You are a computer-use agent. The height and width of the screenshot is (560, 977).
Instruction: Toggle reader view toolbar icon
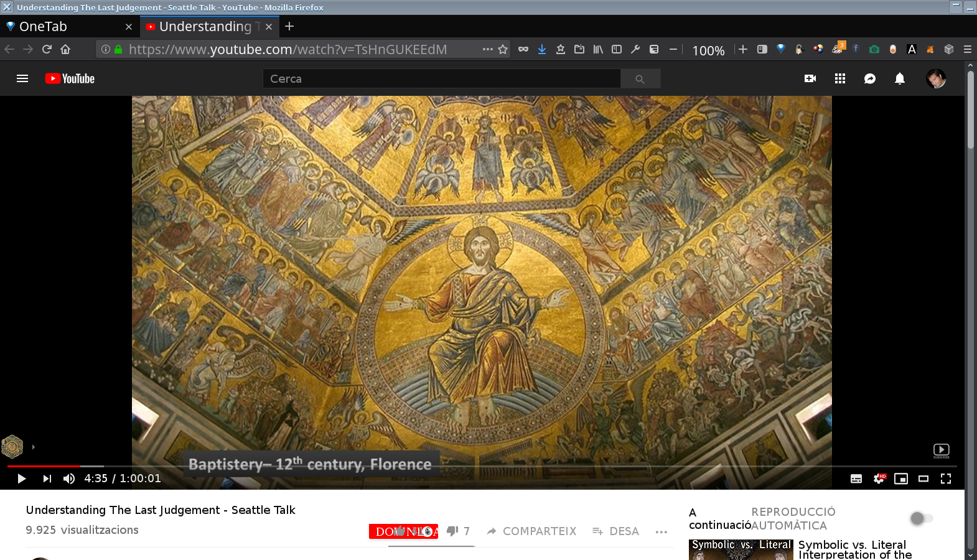coord(762,49)
